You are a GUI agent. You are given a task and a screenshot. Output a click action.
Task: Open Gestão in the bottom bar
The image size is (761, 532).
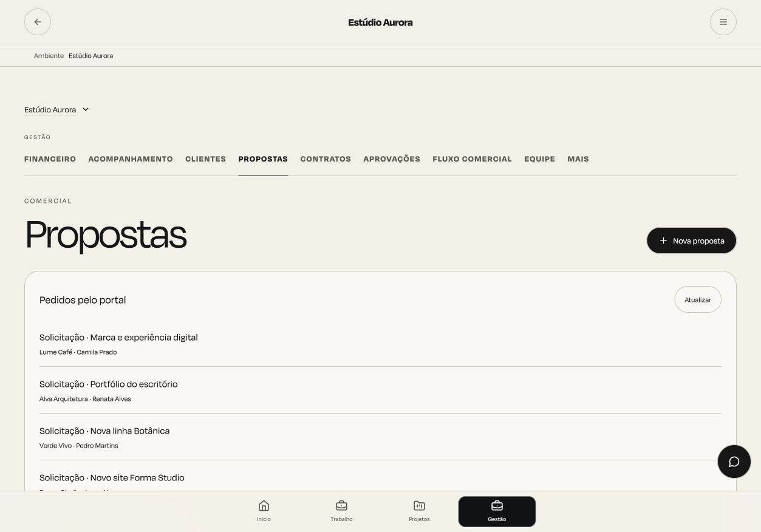497,511
